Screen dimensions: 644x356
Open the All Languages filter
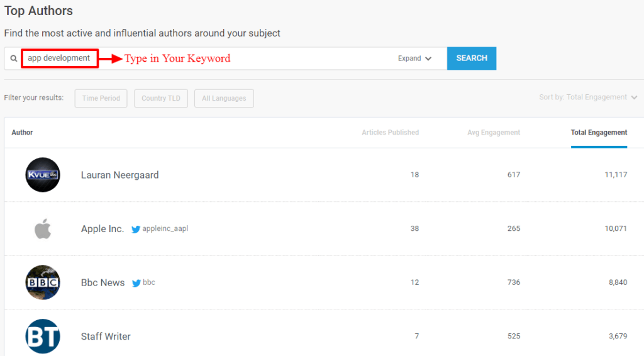[224, 98]
